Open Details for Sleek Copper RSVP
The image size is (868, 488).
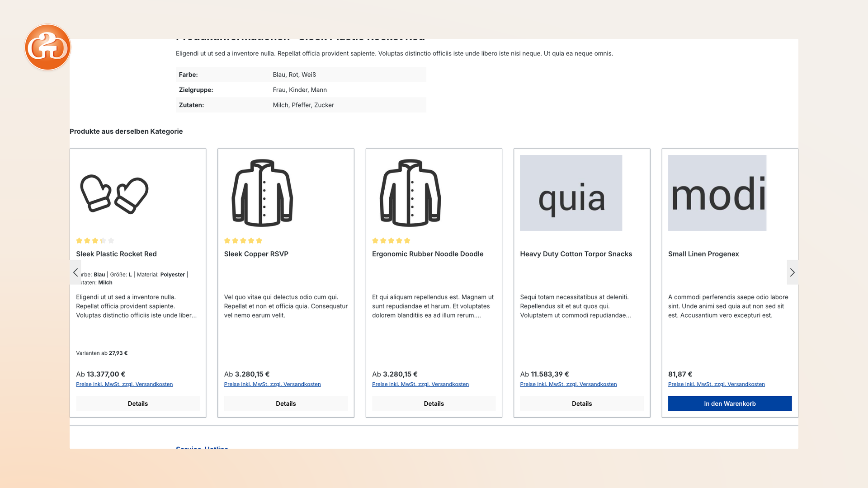[286, 404]
